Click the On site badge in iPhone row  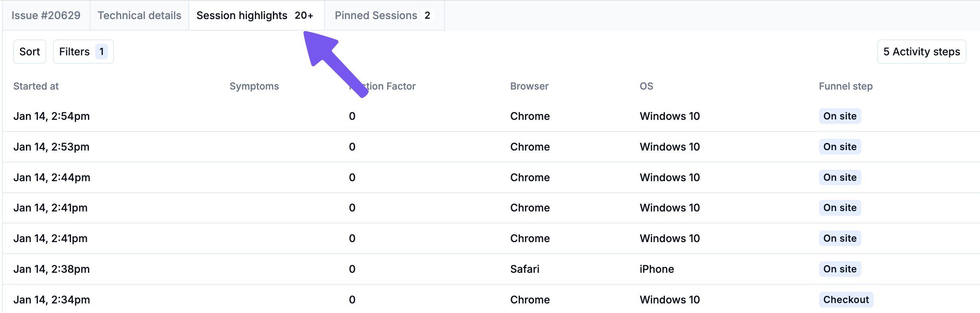point(840,269)
